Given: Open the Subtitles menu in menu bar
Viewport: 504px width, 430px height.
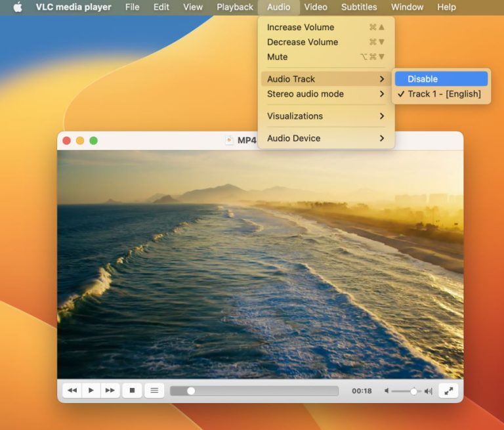Looking at the screenshot, I should click(359, 7).
